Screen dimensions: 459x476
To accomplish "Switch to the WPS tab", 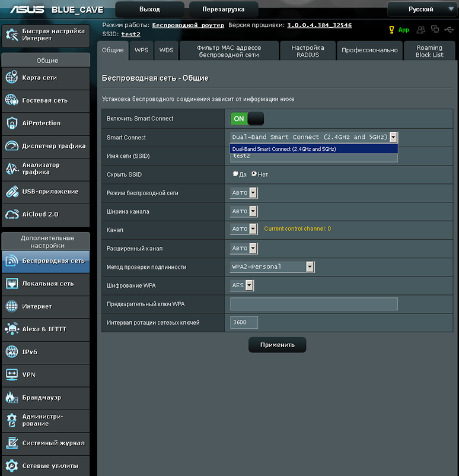I will coord(141,50).
